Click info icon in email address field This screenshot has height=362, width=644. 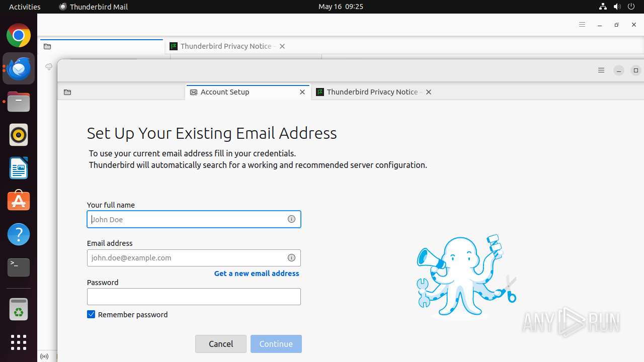click(291, 258)
